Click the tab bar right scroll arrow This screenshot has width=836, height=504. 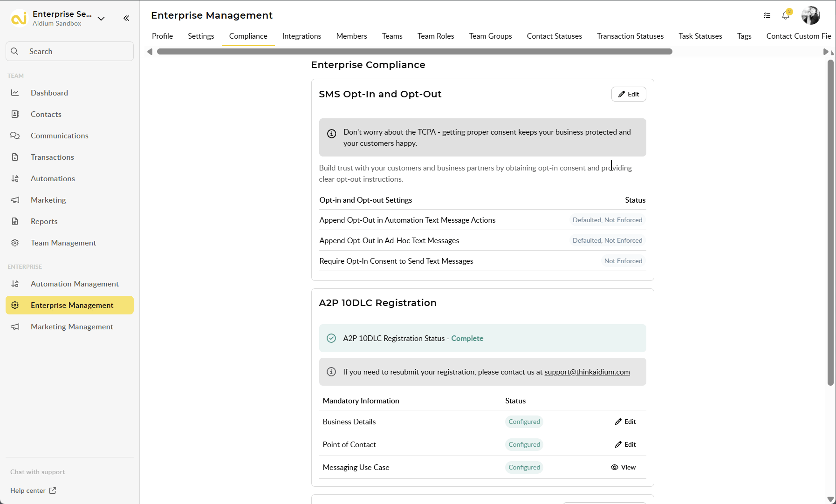826,52
